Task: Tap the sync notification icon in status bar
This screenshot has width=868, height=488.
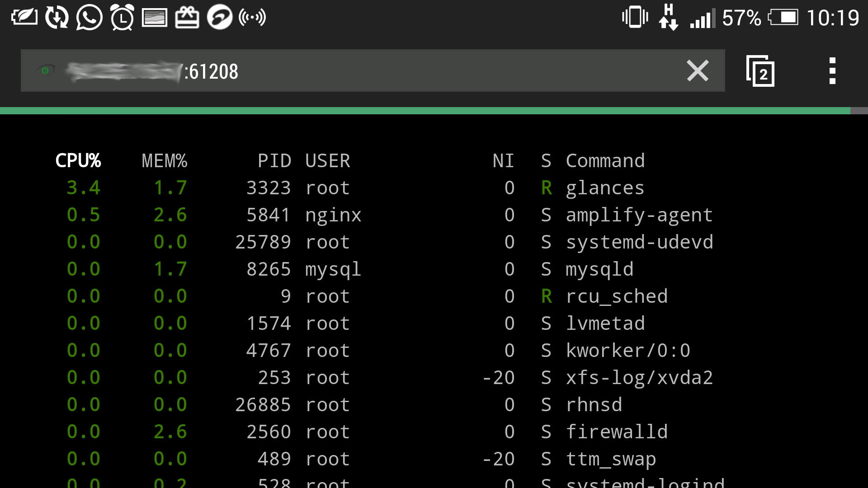Action: click(x=57, y=18)
